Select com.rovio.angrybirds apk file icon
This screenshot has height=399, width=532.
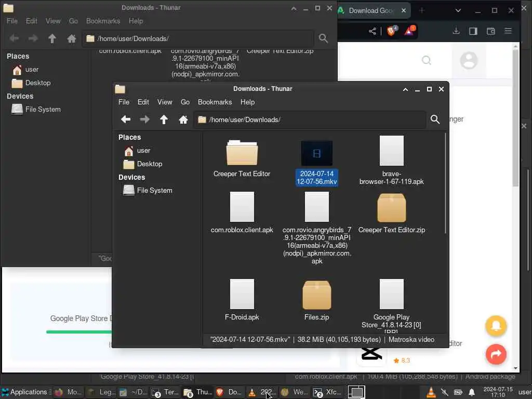(316, 207)
